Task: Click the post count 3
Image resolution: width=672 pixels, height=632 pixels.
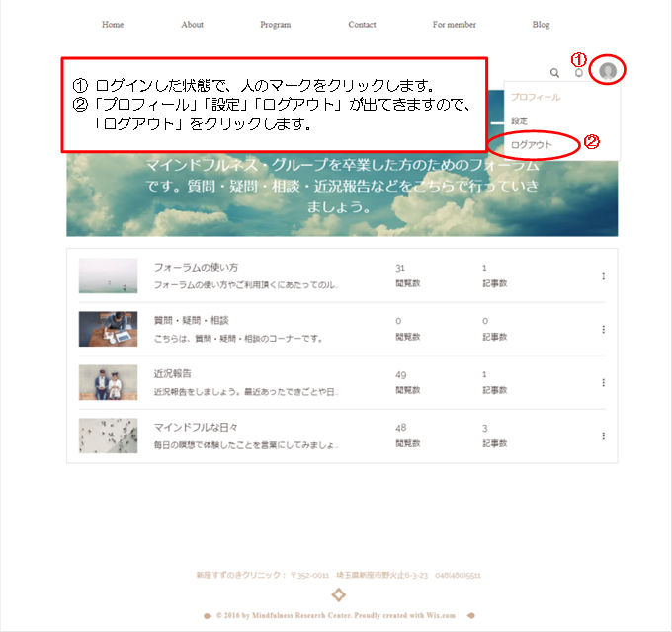Action: click(x=484, y=429)
